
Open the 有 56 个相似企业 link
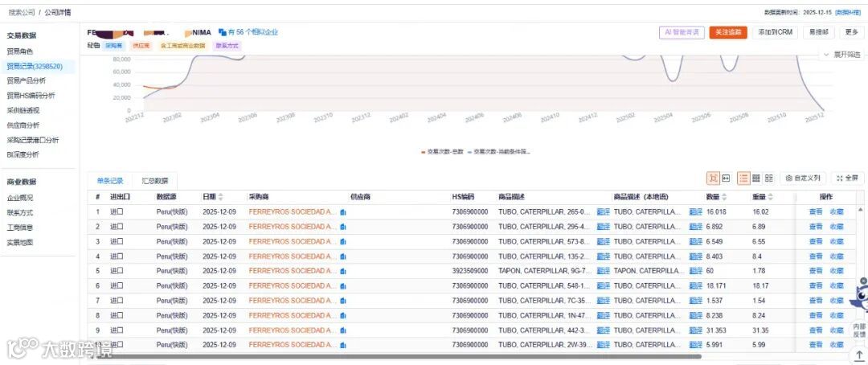click(253, 32)
